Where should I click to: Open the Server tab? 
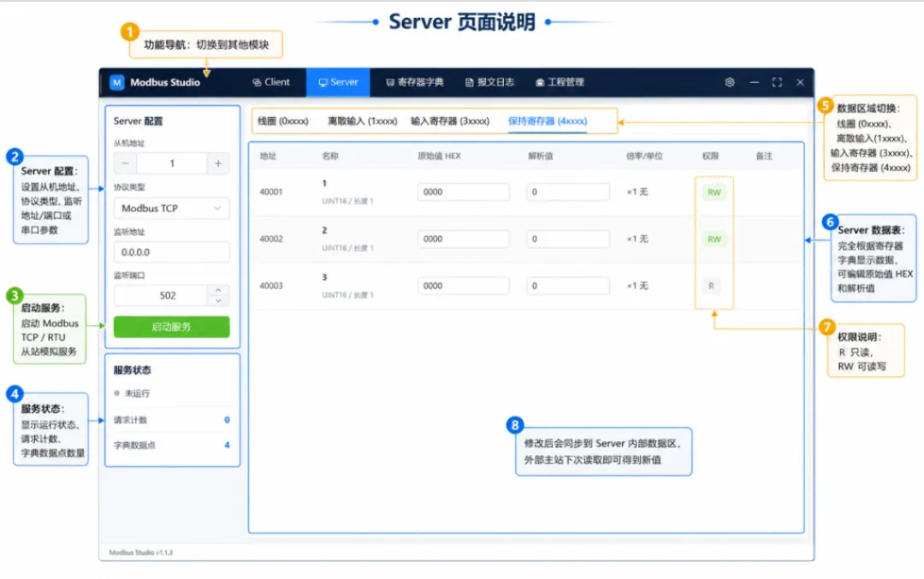tap(338, 82)
